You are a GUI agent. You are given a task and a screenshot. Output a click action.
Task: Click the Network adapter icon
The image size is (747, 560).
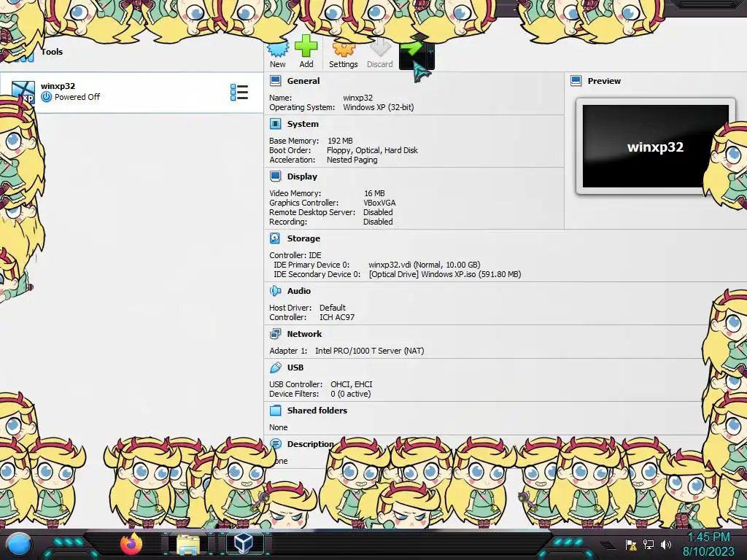[x=275, y=334]
